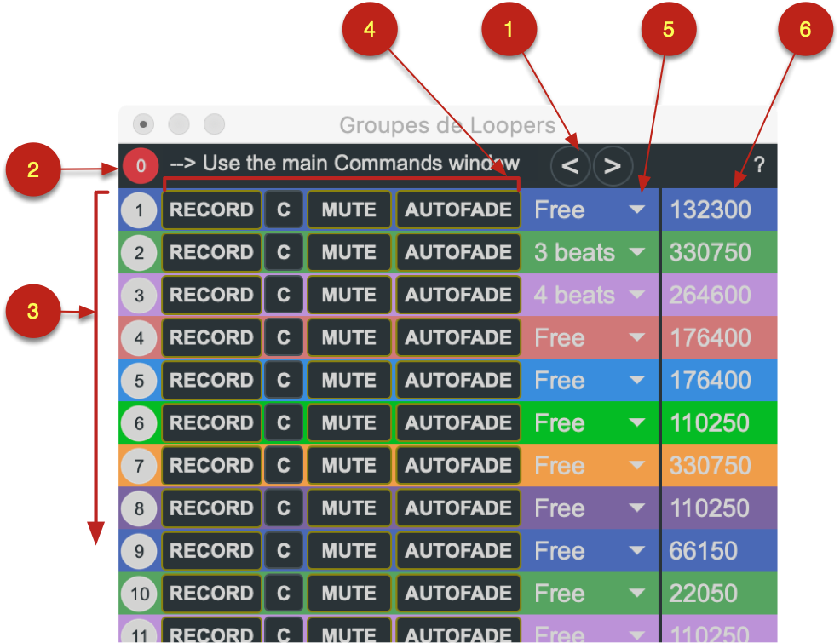Click the 22050 length value of looper 10

(704, 594)
